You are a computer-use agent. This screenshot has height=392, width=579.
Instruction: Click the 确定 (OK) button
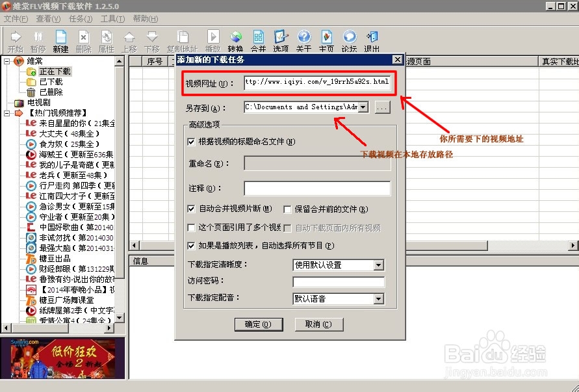point(259,324)
